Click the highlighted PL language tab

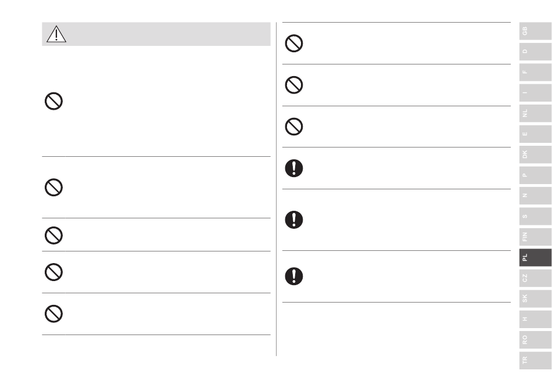pyautogui.click(x=535, y=258)
